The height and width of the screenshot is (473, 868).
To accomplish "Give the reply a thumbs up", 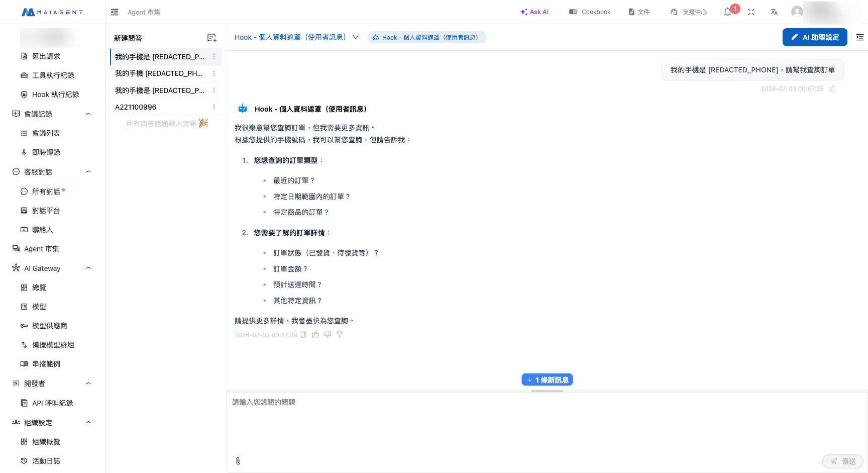I will click(315, 335).
